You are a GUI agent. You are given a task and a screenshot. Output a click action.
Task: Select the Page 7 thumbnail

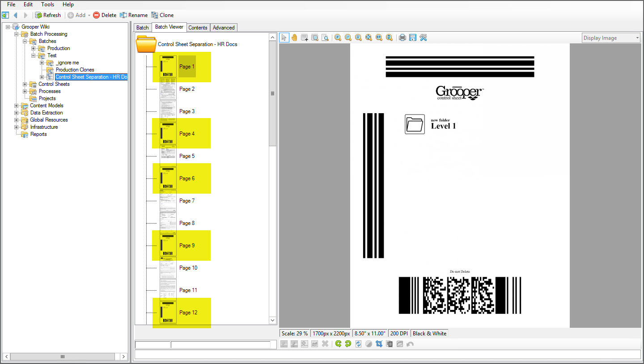tap(168, 201)
